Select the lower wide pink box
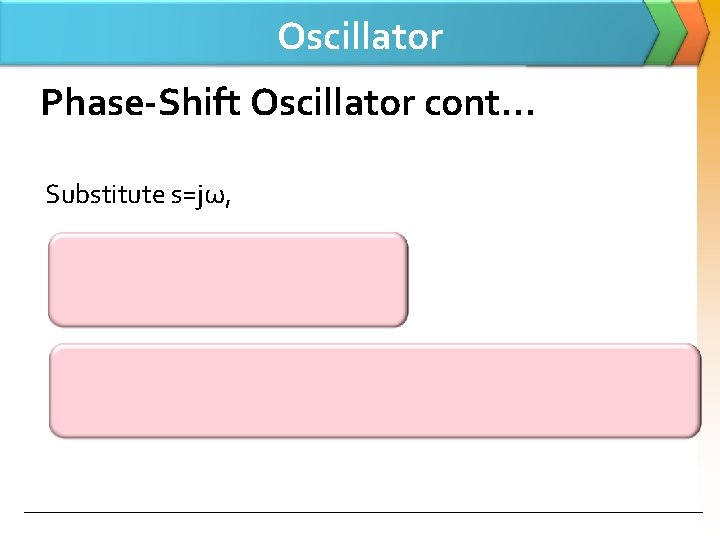The height and width of the screenshot is (540, 720). [x=375, y=391]
